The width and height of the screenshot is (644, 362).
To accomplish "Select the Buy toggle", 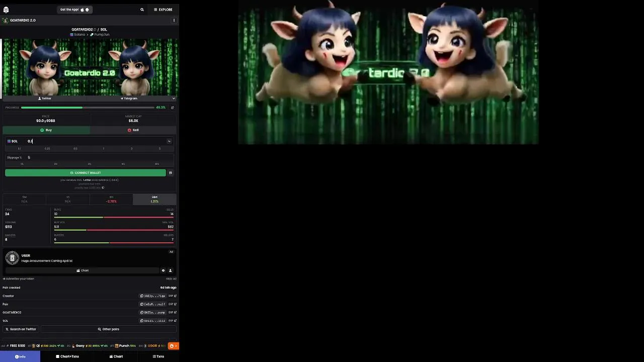I will click(x=46, y=130).
